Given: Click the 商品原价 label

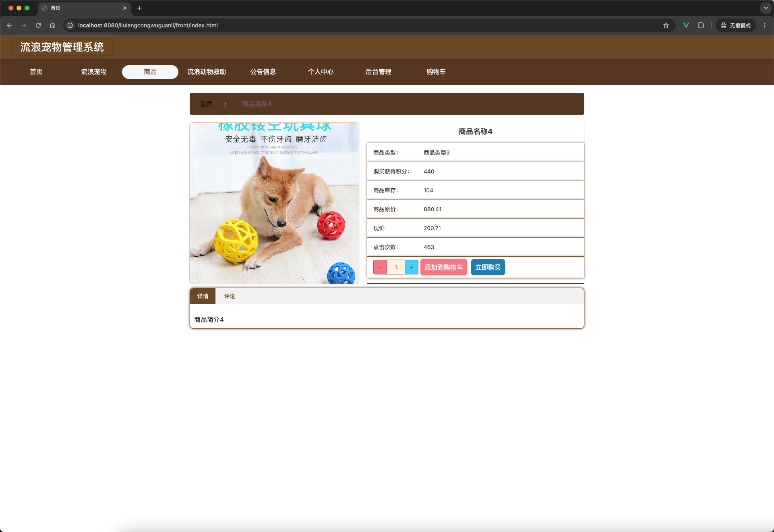Looking at the screenshot, I should click(x=386, y=209).
